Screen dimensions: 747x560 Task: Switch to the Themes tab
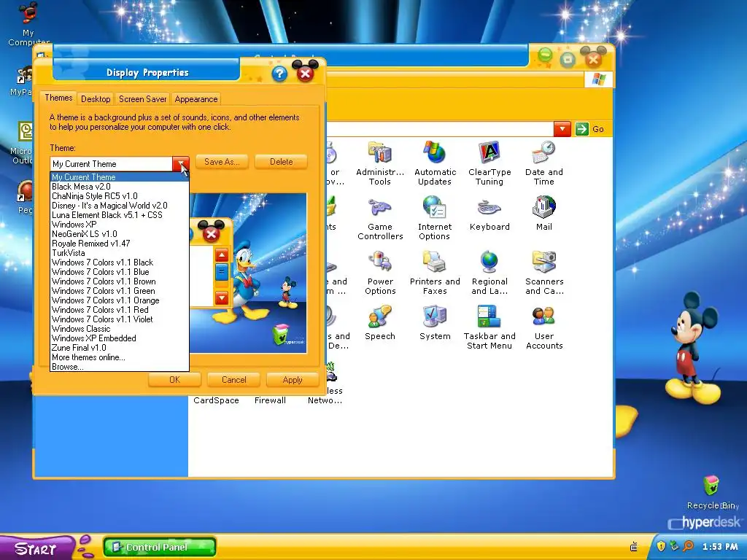58,98
